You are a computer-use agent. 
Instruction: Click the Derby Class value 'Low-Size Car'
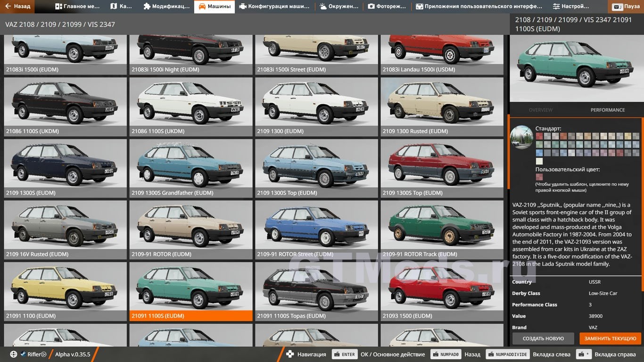(603, 293)
